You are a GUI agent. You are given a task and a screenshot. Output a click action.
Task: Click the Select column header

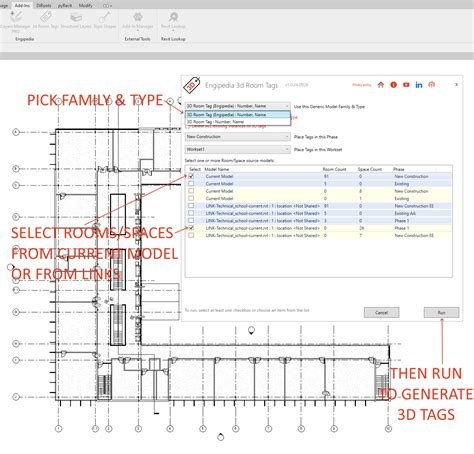pos(195,169)
